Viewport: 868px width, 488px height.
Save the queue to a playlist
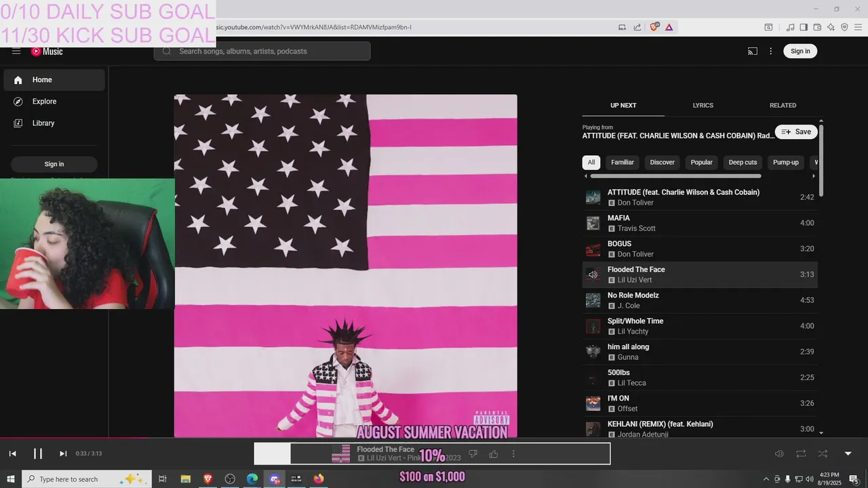(796, 132)
